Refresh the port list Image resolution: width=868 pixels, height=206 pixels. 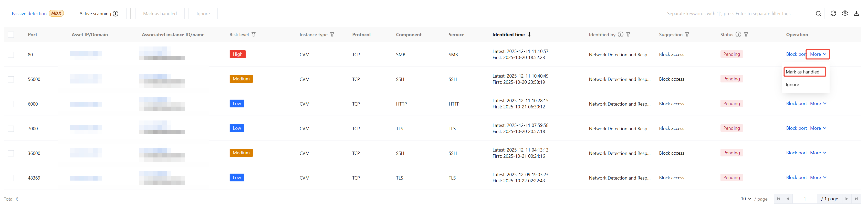coord(833,14)
